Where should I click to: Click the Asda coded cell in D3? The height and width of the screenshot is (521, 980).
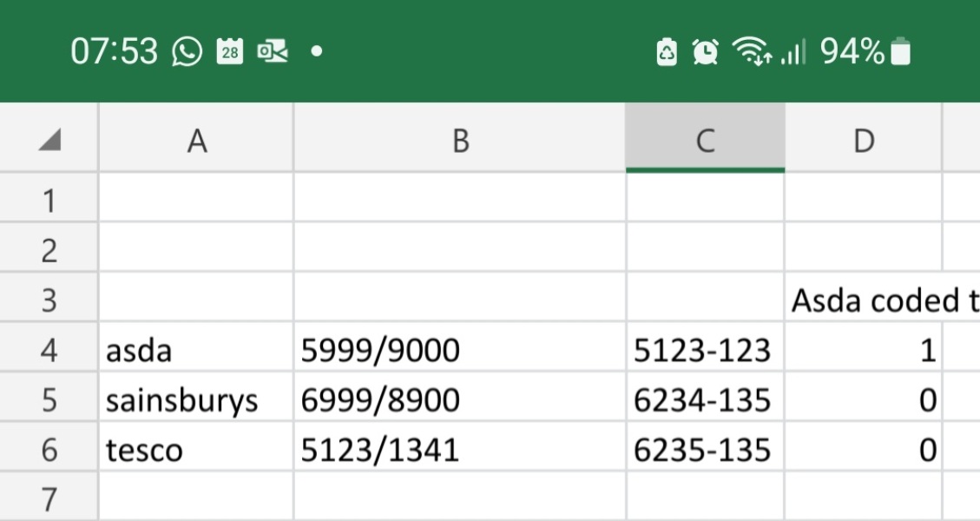pos(864,300)
